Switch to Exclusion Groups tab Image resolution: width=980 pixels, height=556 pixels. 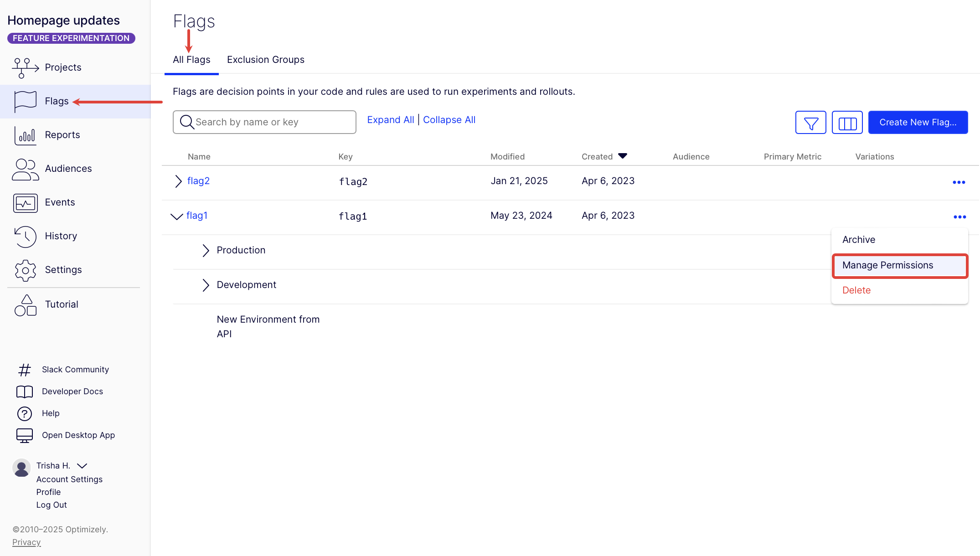265,60
